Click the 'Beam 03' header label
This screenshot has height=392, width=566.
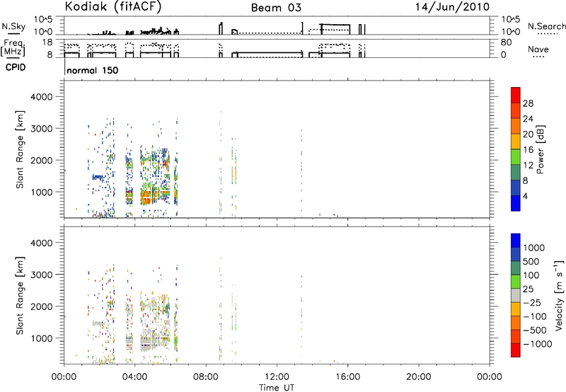click(x=276, y=8)
